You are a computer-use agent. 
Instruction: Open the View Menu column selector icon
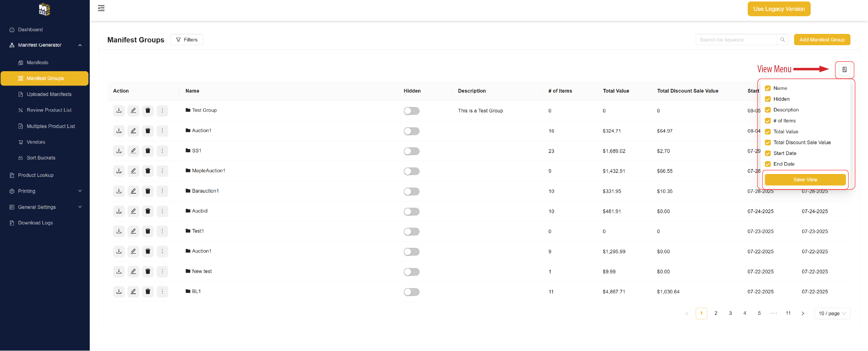pyautogui.click(x=844, y=70)
